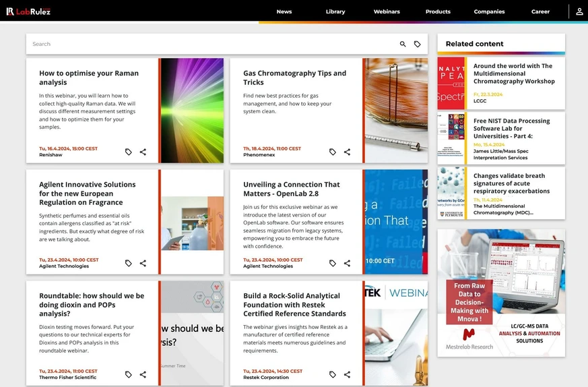Click 'Phenomenex' company name
588x387 pixels.
tap(259, 154)
